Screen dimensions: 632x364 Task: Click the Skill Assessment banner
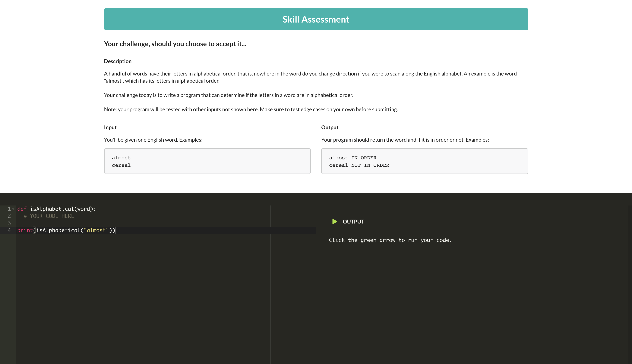tap(316, 19)
